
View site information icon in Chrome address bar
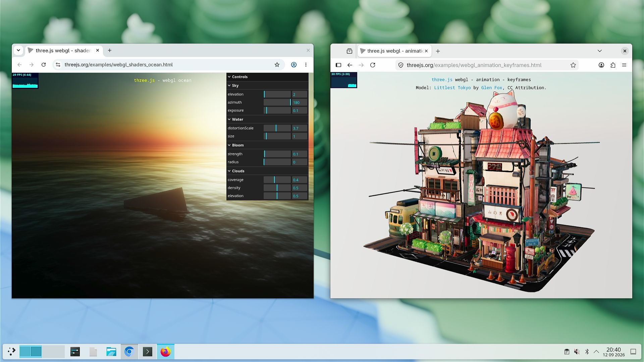click(x=58, y=65)
